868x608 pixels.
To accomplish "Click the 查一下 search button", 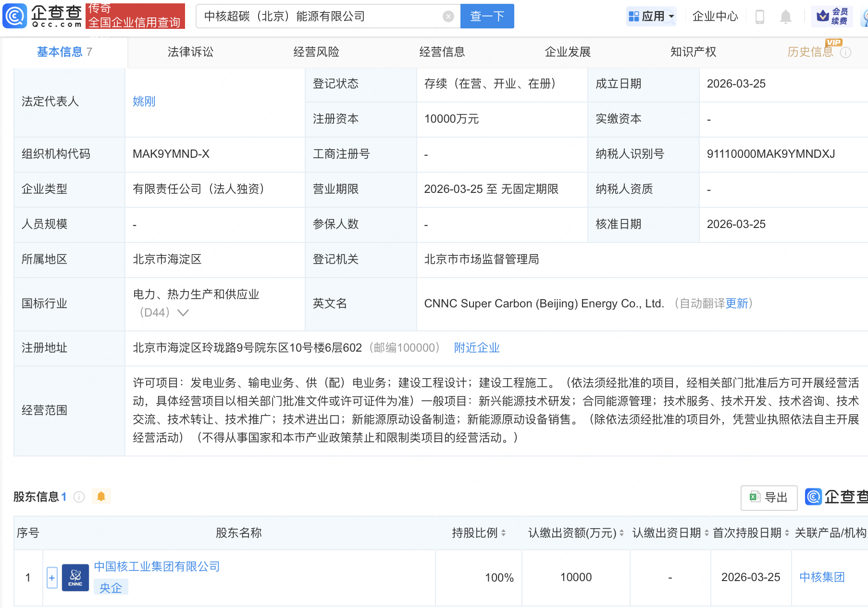I will tap(487, 16).
